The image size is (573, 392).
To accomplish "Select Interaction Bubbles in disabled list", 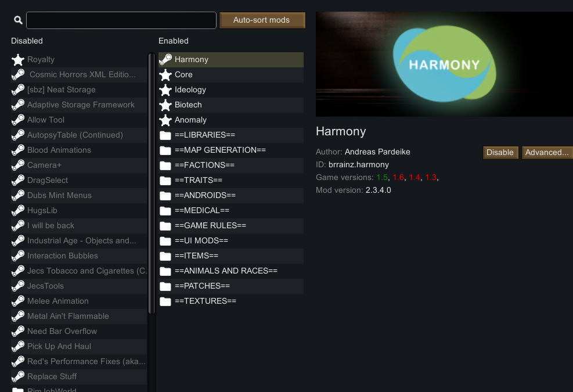I will click(x=79, y=256).
